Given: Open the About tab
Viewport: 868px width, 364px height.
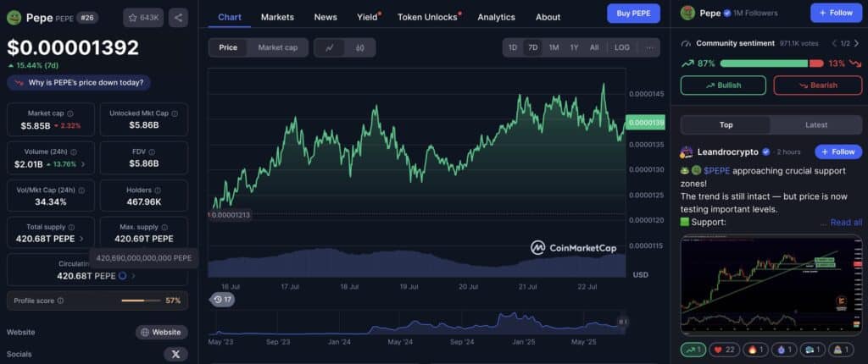Looking at the screenshot, I should (548, 17).
